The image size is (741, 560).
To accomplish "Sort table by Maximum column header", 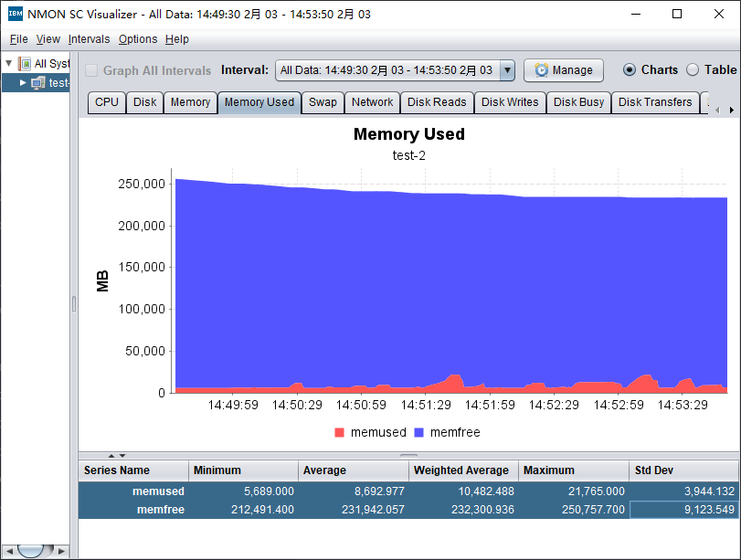I will pos(574,470).
